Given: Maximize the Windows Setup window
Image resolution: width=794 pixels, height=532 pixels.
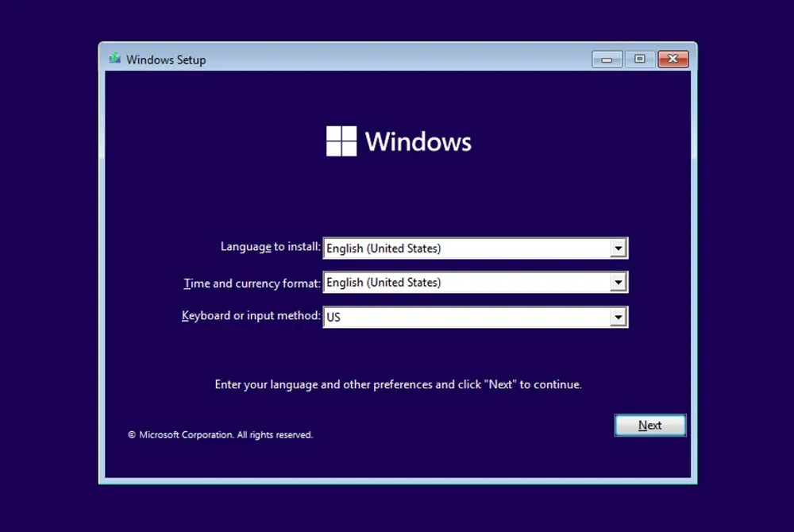Looking at the screenshot, I should (639, 60).
